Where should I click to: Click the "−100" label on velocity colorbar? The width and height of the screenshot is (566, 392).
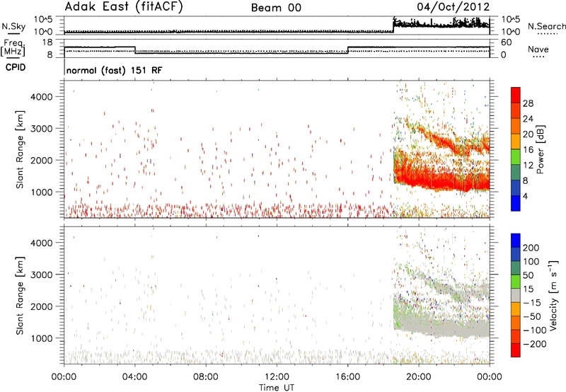(535, 330)
